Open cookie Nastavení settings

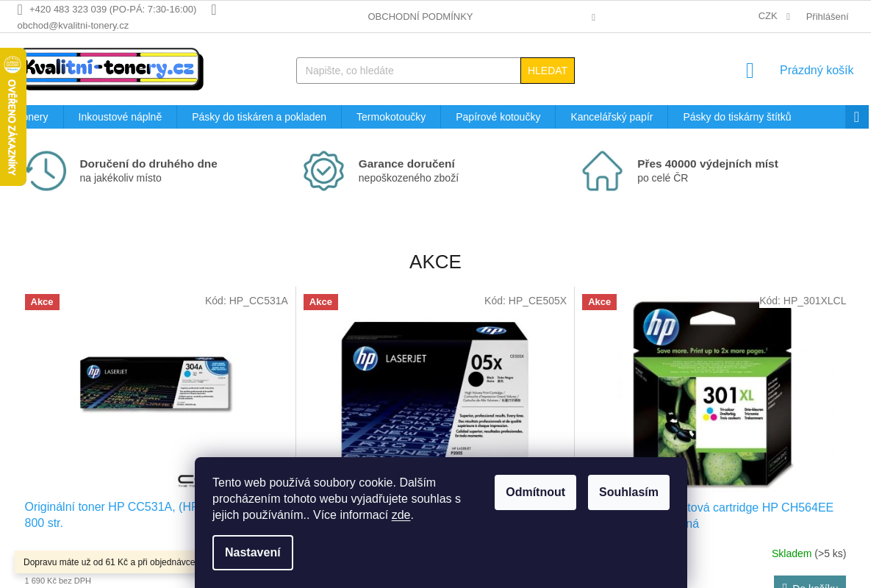[253, 553]
